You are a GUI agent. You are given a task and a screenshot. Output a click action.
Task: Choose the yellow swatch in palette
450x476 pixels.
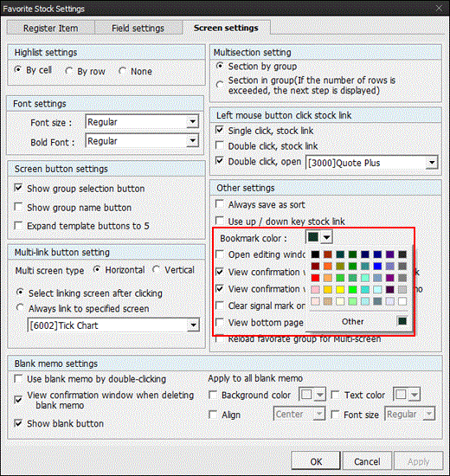click(x=340, y=290)
